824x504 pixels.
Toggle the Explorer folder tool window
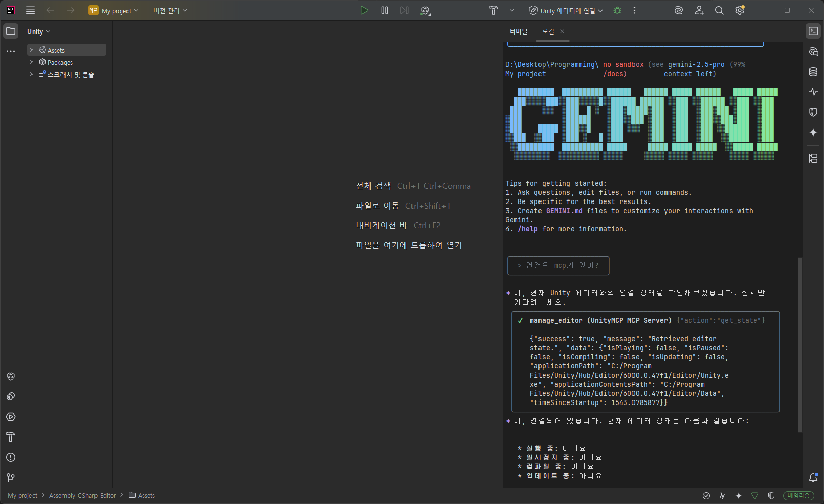pos(11,31)
